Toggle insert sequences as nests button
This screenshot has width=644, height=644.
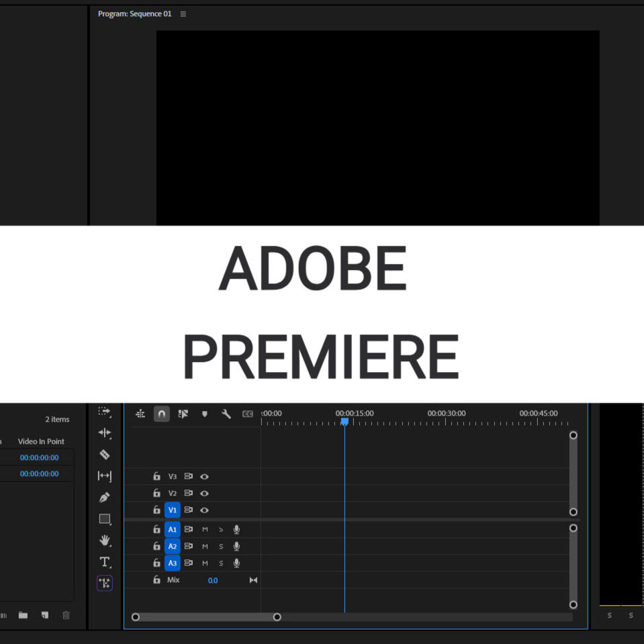(x=140, y=414)
